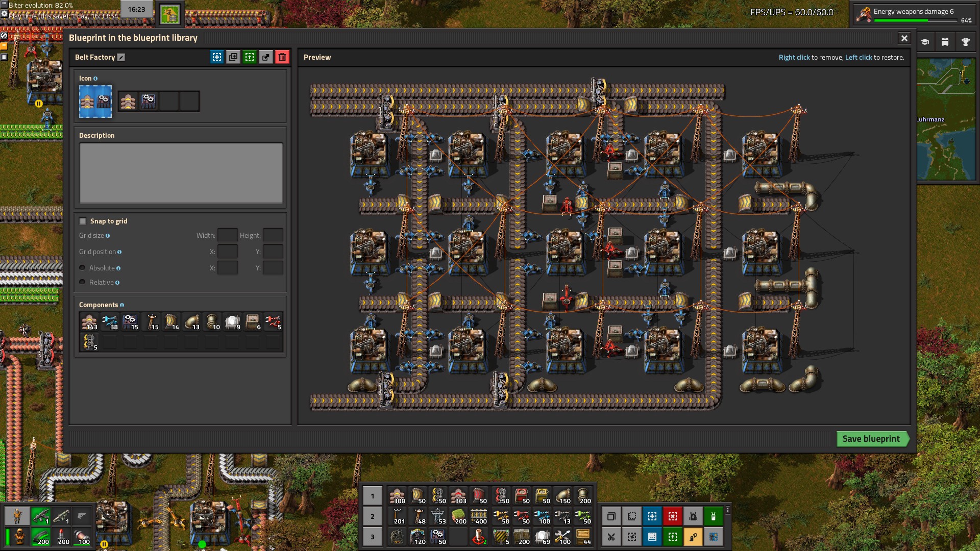Open Energy weapons damage 6 research
The width and height of the screenshot is (980, 551).
914,14
